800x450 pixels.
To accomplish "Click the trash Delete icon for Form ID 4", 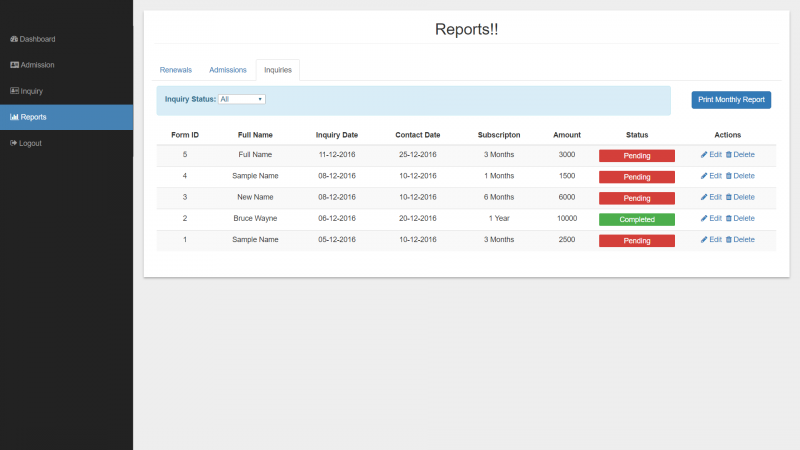I will click(x=729, y=176).
